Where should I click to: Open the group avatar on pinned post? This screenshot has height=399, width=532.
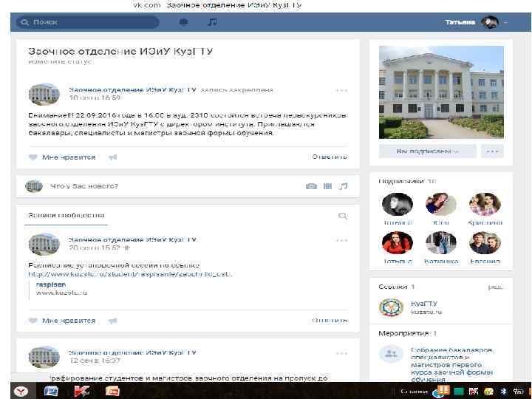click(44, 94)
